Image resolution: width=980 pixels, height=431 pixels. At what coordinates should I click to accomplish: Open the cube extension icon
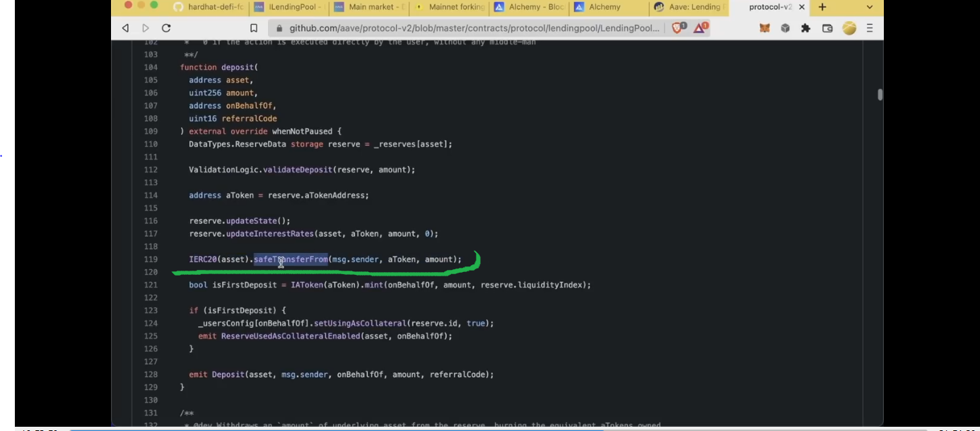(x=785, y=28)
